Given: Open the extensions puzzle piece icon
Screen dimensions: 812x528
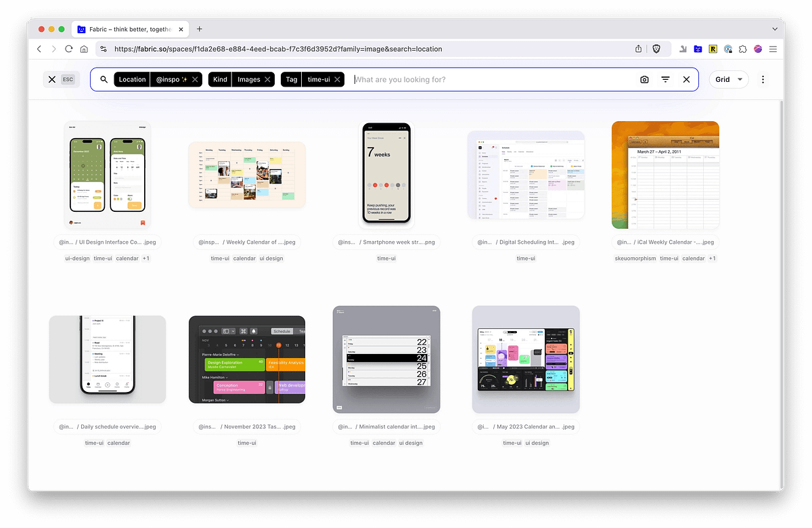Looking at the screenshot, I should pyautogui.click(x=743, y=49).
